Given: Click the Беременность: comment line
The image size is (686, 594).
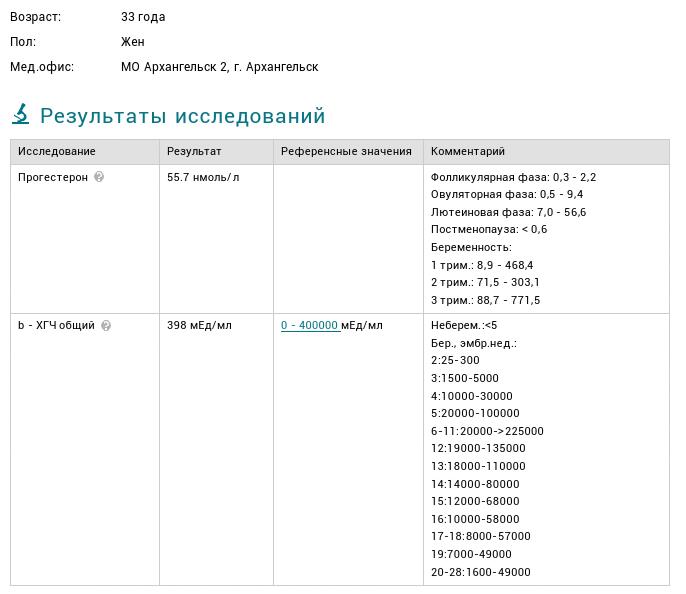Looking at the screenshot, I should (471, 247).
